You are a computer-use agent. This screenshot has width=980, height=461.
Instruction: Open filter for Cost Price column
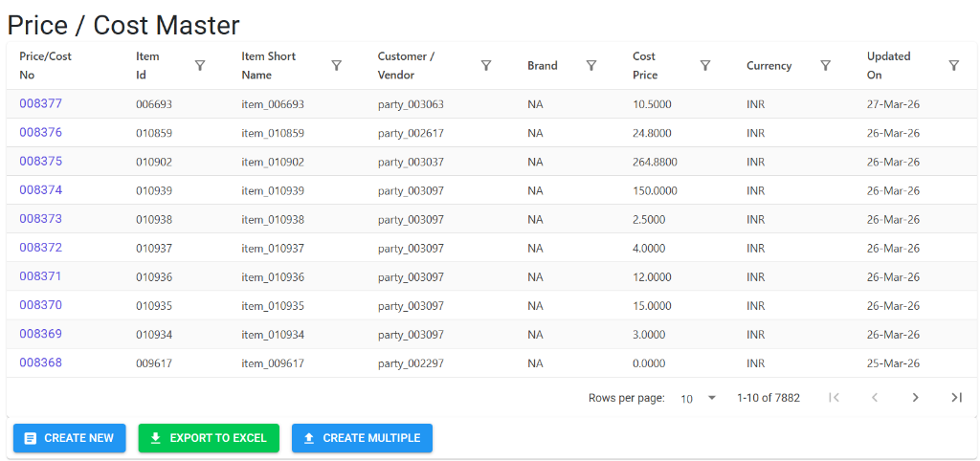(x=705, y=66)
